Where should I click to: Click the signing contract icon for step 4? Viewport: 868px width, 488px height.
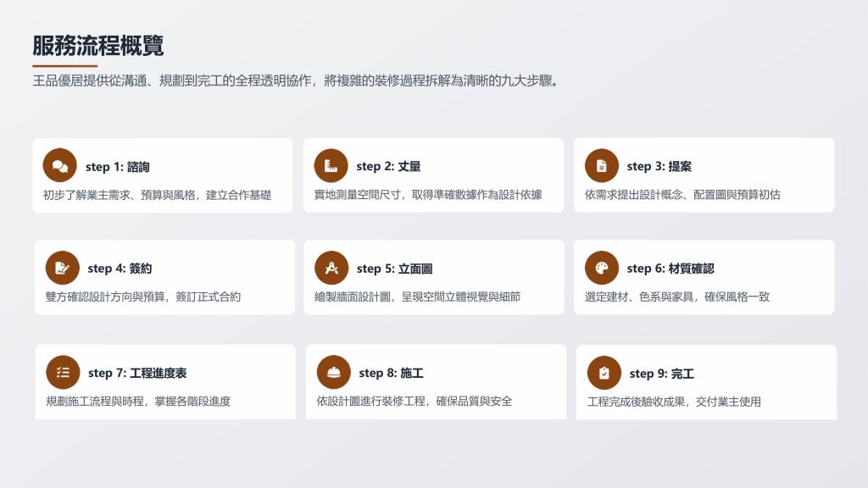coord(62,268)
